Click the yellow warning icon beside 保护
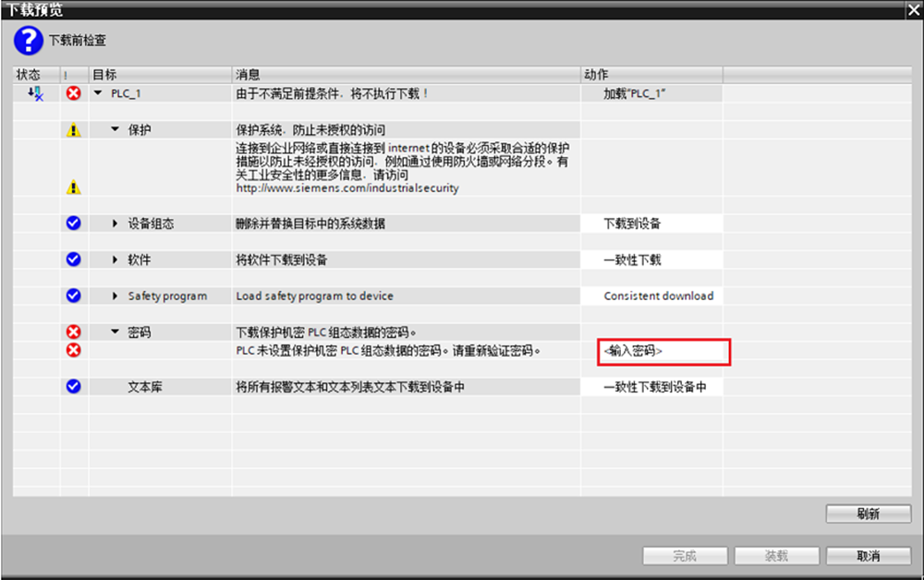The width and height of the screenshot is (924, 580). 74,129
